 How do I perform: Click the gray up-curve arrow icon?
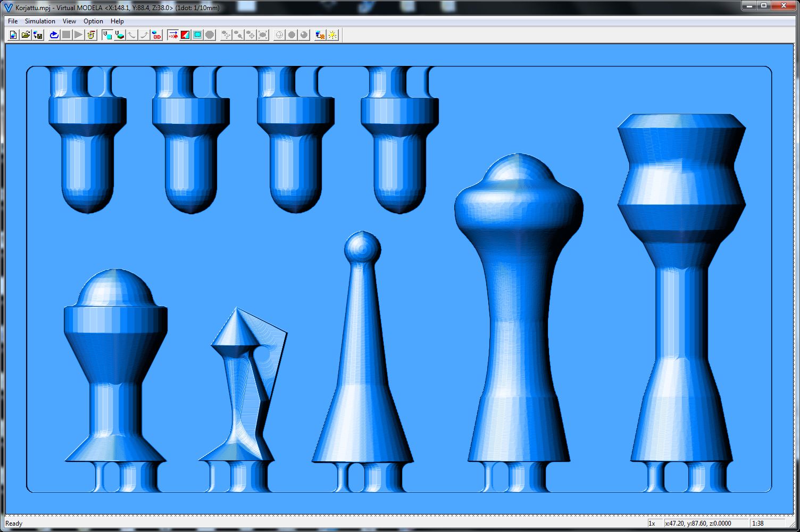[x=144, y=35]
